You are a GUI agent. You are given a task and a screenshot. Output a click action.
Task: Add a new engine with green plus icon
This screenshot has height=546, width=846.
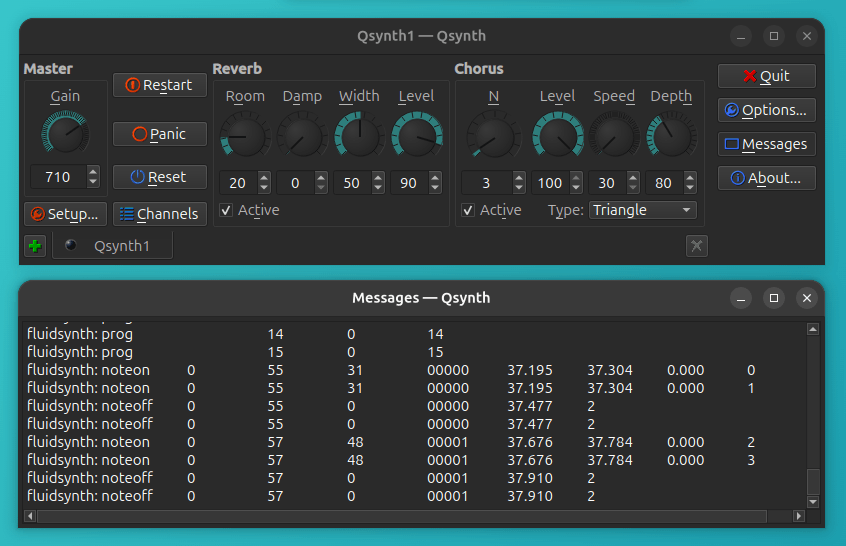pyautogui.click(x=35, y=246)
